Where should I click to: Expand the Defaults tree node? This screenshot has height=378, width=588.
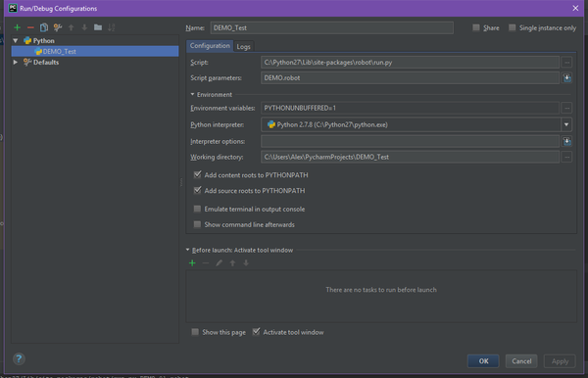pos(16,63)
